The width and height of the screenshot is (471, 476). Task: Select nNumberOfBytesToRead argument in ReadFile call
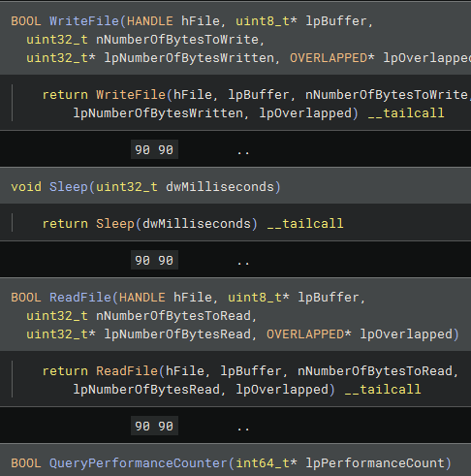(375, 371)
